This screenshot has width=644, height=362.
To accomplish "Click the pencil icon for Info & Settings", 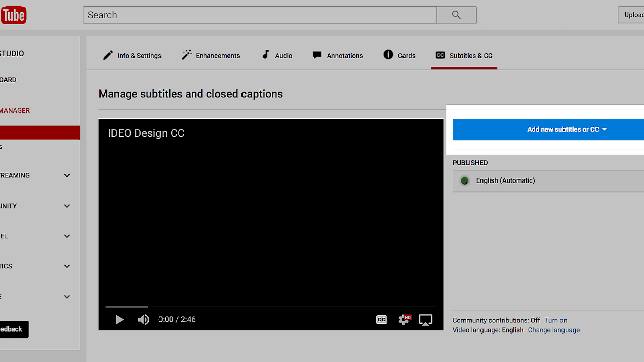I will [x=108, y=55].
